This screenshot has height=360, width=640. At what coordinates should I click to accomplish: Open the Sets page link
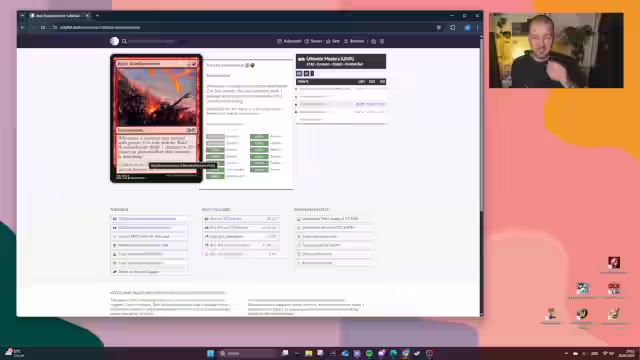(x=333, y=41)
